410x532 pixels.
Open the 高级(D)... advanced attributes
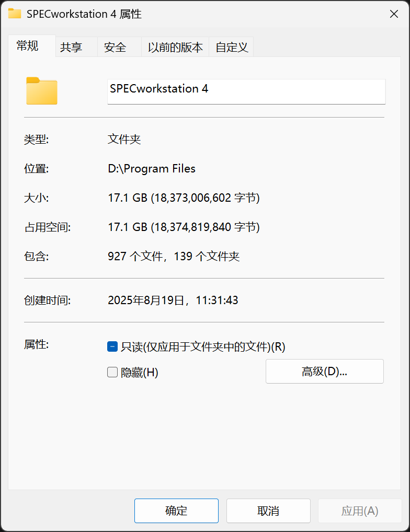click(x=324, y=371)
